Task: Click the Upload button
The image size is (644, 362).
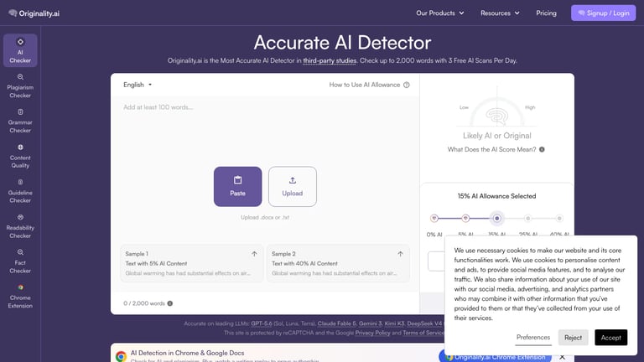Action: point(293,186)
